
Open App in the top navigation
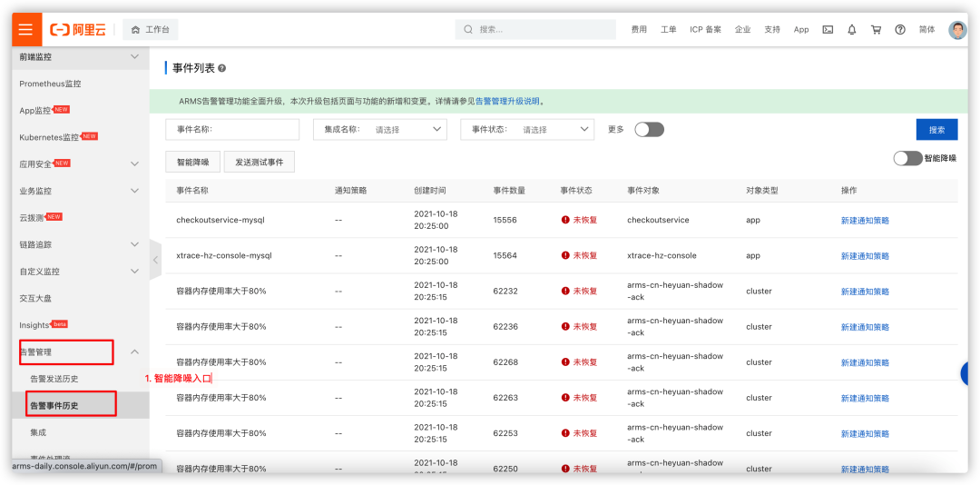coord(801,29)
